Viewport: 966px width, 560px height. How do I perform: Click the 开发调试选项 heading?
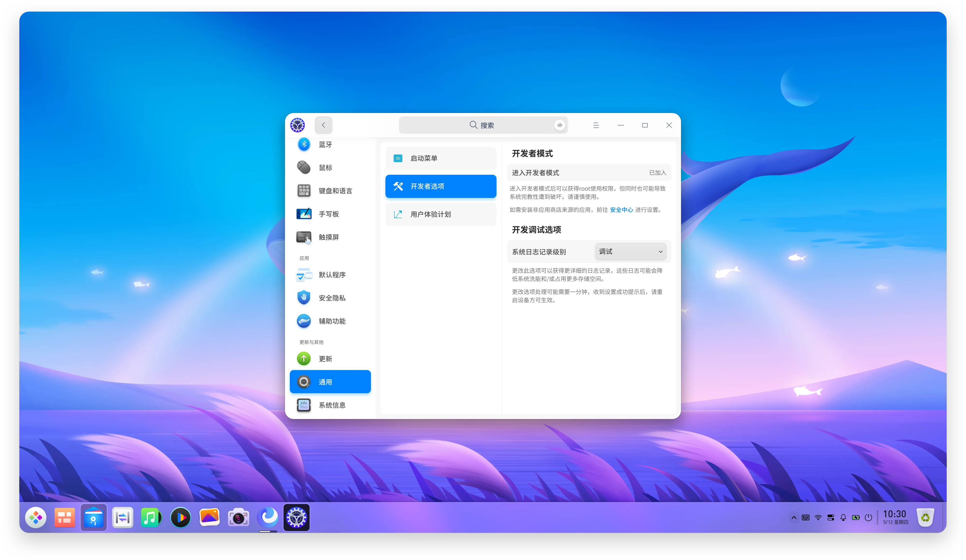[536, 230]
